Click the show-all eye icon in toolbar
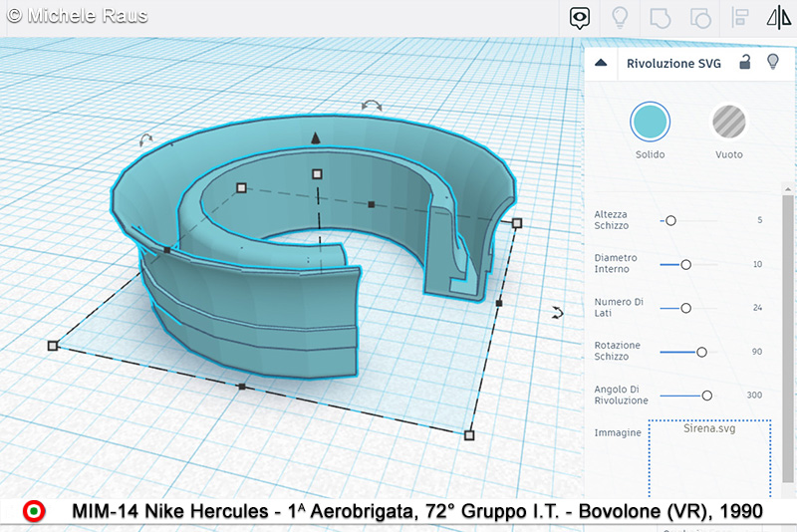The height and width of the screenshot is (532, 797). tap(580, 18)
